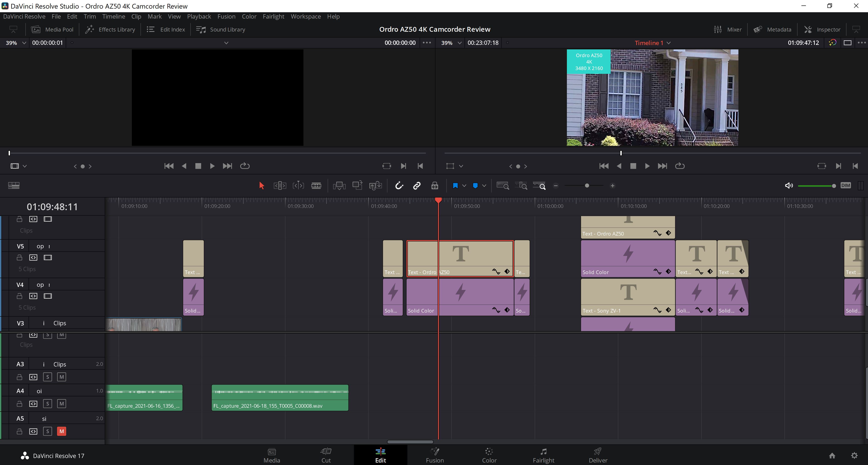The height and width of the screenshot is (465, 868).
Task: Activate Dynamic Trim Mode tool
Action: click(x=298, y=186)
